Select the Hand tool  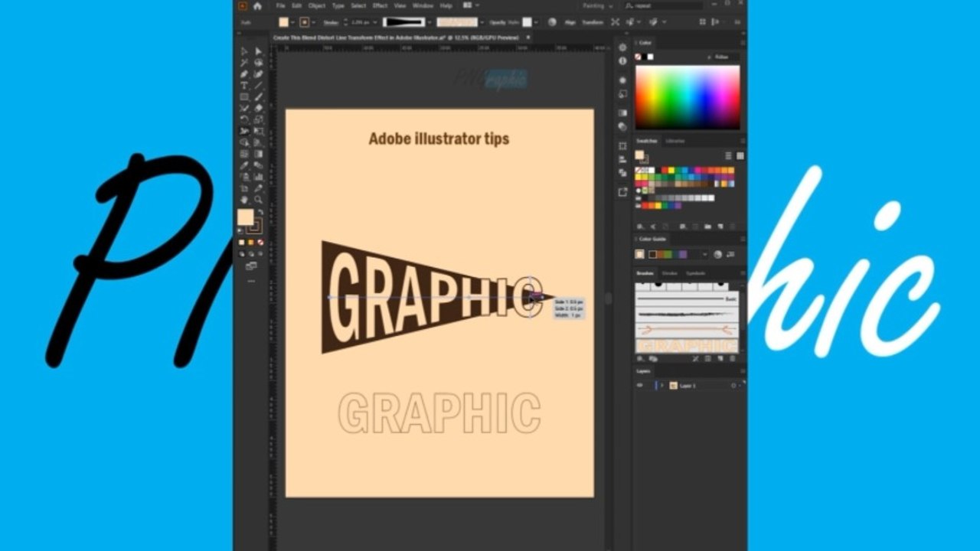tap(244, 200)
